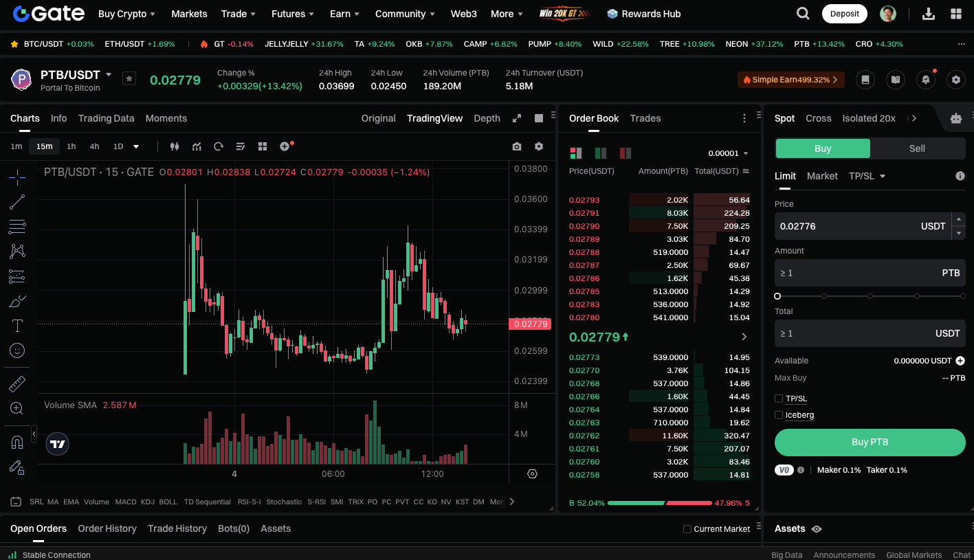Select the candlestick chart type icon
Viewport: 974px width, 560px height.
coord(174,146)
